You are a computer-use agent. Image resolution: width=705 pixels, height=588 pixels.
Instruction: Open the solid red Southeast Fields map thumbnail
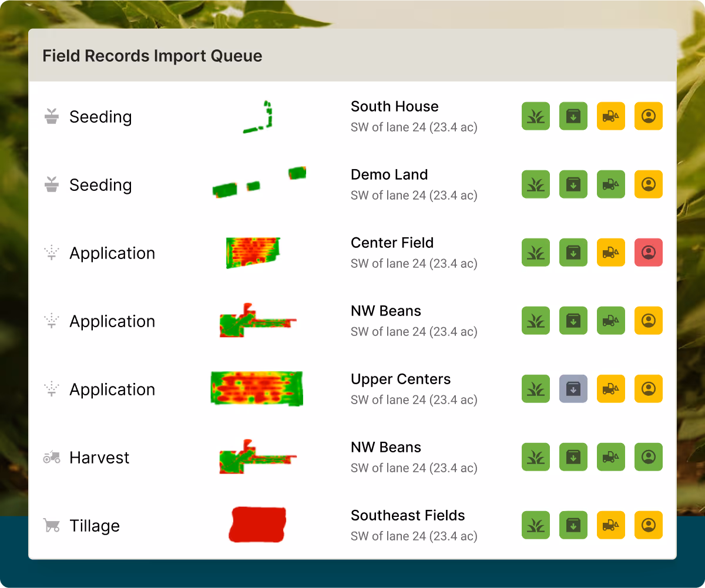pos(257,525)
